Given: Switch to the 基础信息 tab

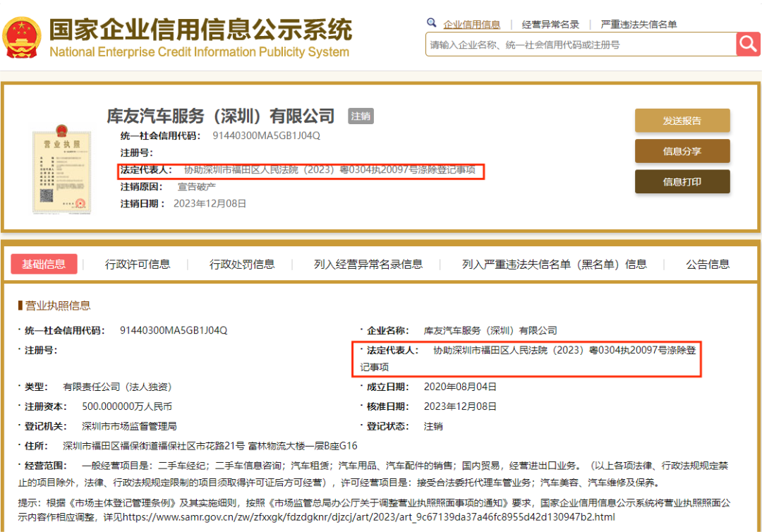Looking at the screenshot, I should [44, 264].
